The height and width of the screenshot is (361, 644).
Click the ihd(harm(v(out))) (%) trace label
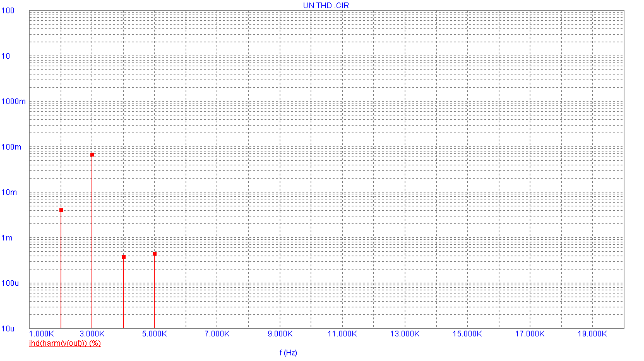65,343
